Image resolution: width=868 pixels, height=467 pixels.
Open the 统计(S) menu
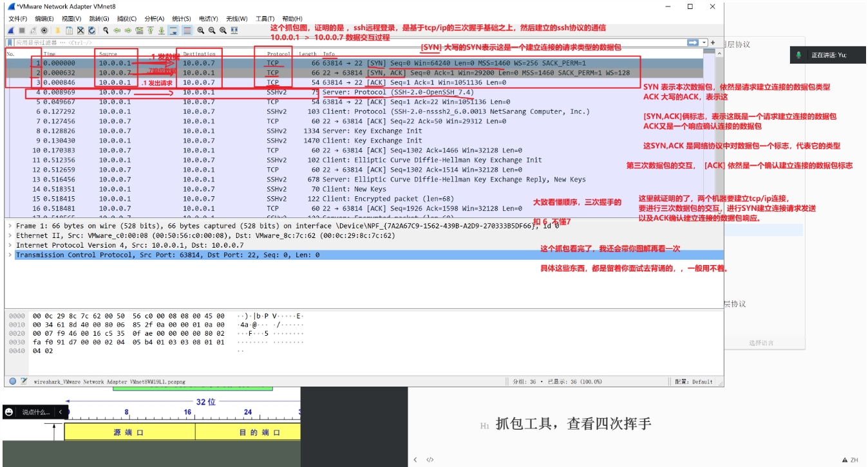(182, 19)
